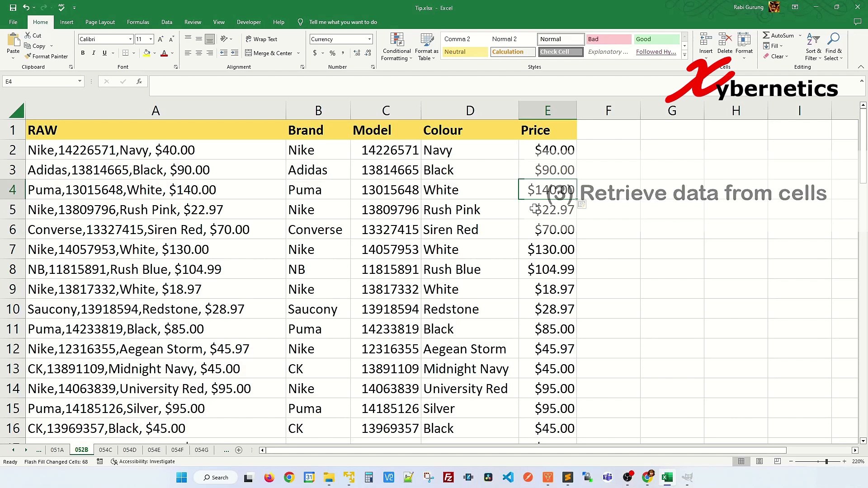Image resolution: width=868 pixels, height=488 pixels.
Task: Click the Increase Decimal icon
Action: pyautogui.click(x=357, y=53)
